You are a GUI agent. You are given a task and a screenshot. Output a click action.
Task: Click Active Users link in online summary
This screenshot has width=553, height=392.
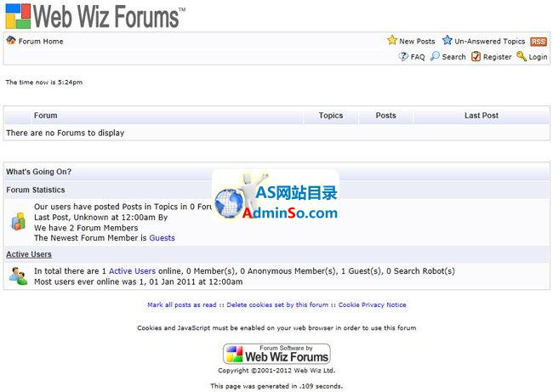coord(132,271)
